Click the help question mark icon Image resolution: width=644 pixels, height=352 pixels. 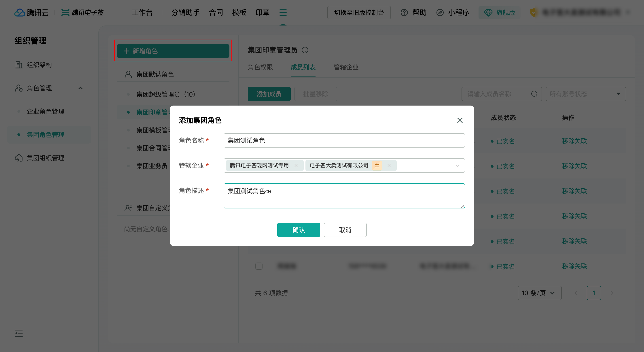point(404,13)
